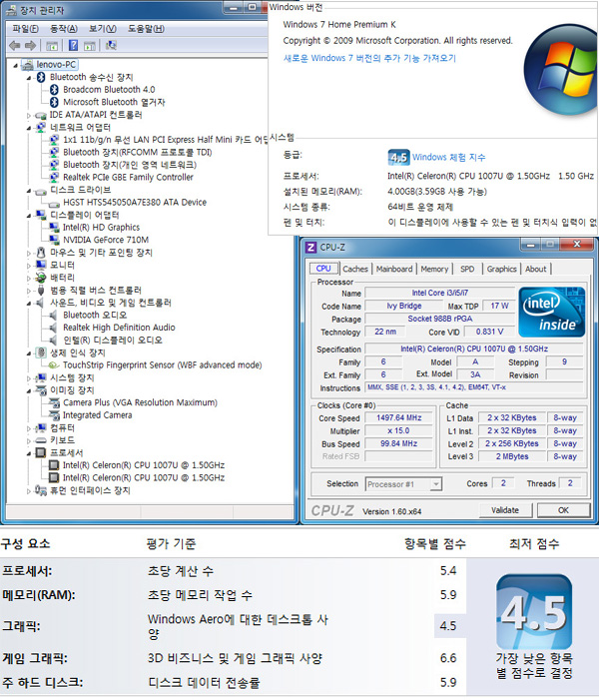Expand the 마우스 및 기타 포인팅 장치 category

(x=29, y=253)
